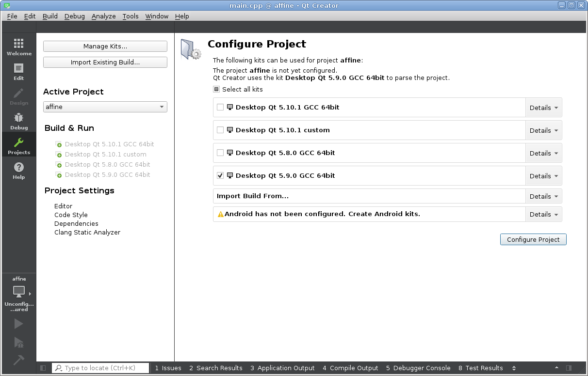Open the affine kit selector monitor icon
The image size is (588, 376).
pos(19,292)
